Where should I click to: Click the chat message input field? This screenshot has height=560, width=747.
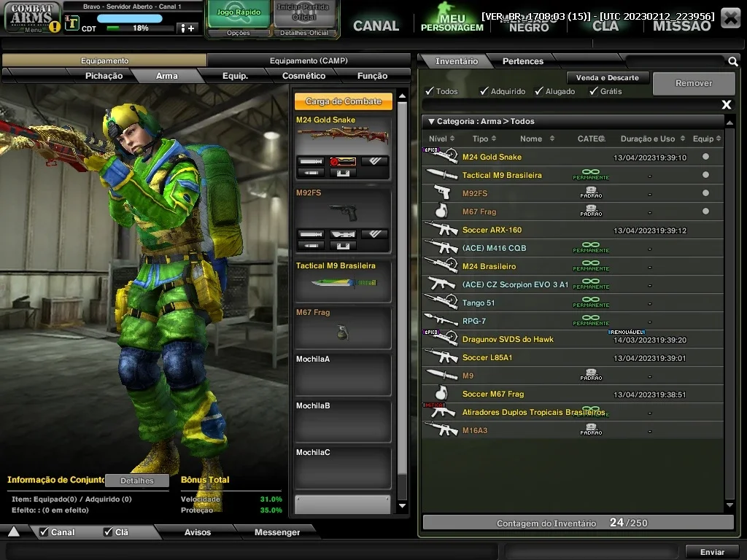pos(252,552)
